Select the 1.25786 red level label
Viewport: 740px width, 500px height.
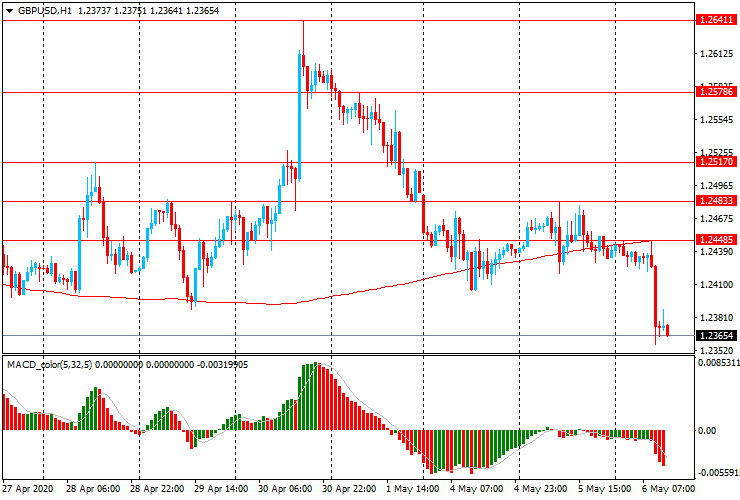coord(716,92)
